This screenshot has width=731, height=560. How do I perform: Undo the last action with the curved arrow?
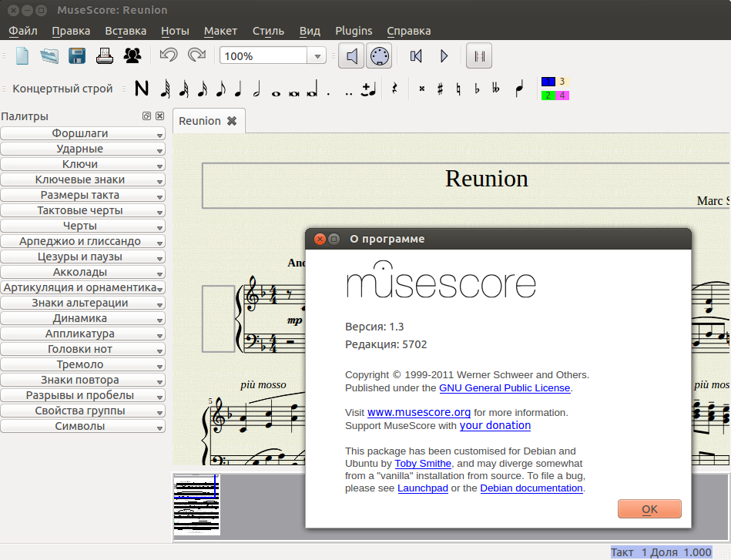168,55
